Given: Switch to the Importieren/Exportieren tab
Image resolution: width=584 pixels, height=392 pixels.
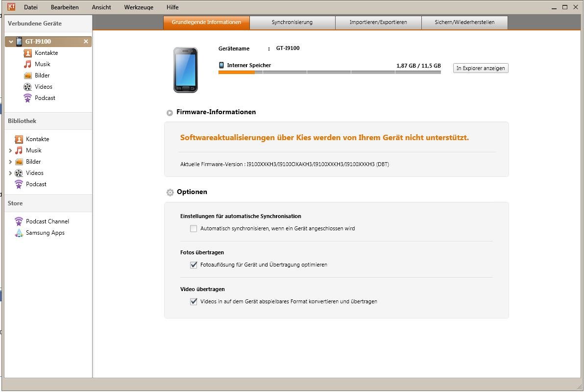Looking at the screenshot, I should pyautogui.click(x=378, y=23).
